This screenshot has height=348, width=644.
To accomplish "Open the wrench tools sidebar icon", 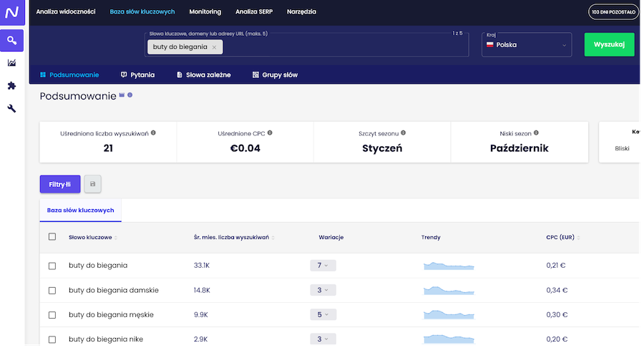I will point(12,108).
